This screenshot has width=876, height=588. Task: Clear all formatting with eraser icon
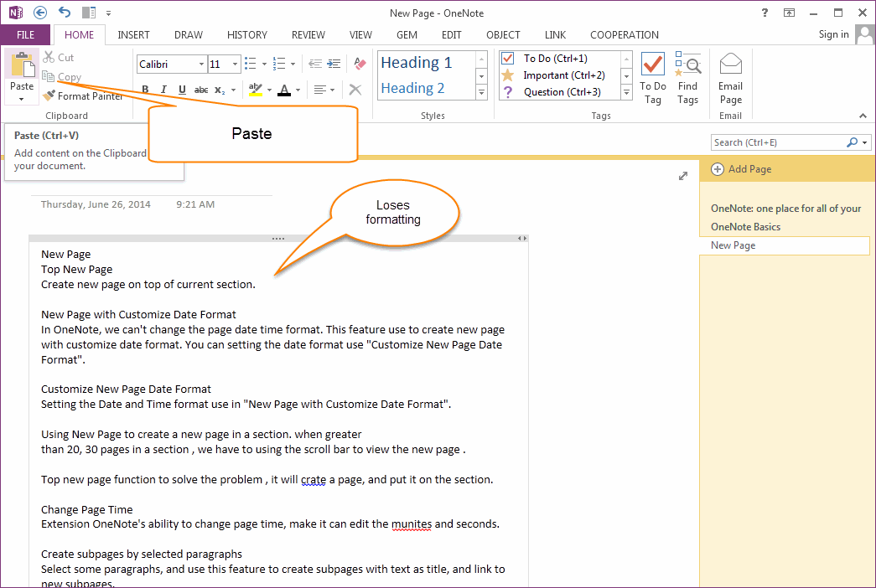pyautogui.click(x=360, y=64)
